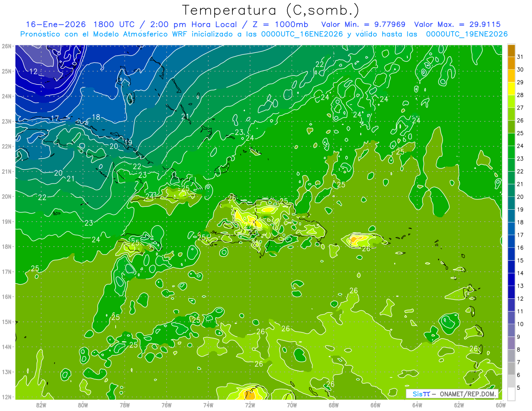Click the "72W" longitude axis label
Viewport: 532px width, 411px height.
250,405
